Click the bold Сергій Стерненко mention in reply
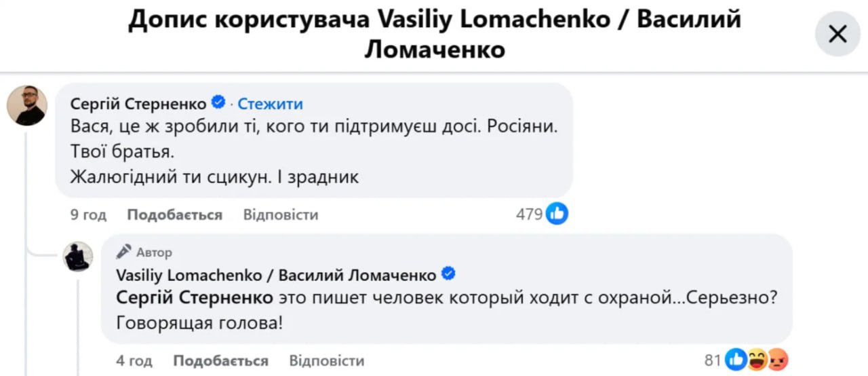 coord(195,298)
